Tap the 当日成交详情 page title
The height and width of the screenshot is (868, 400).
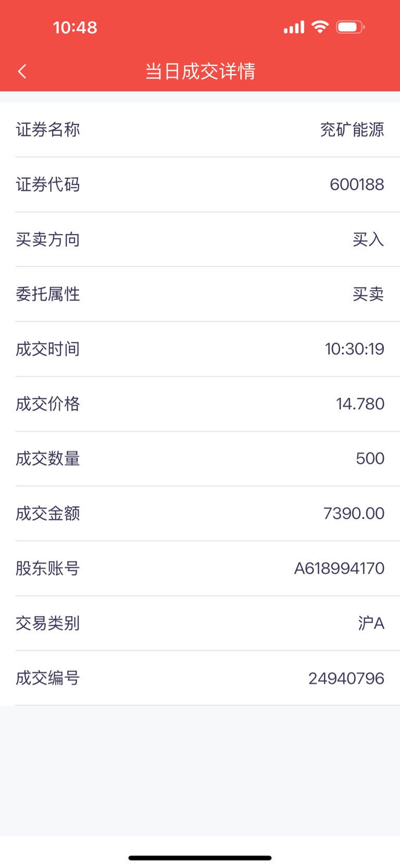click(x=200, y=71)
